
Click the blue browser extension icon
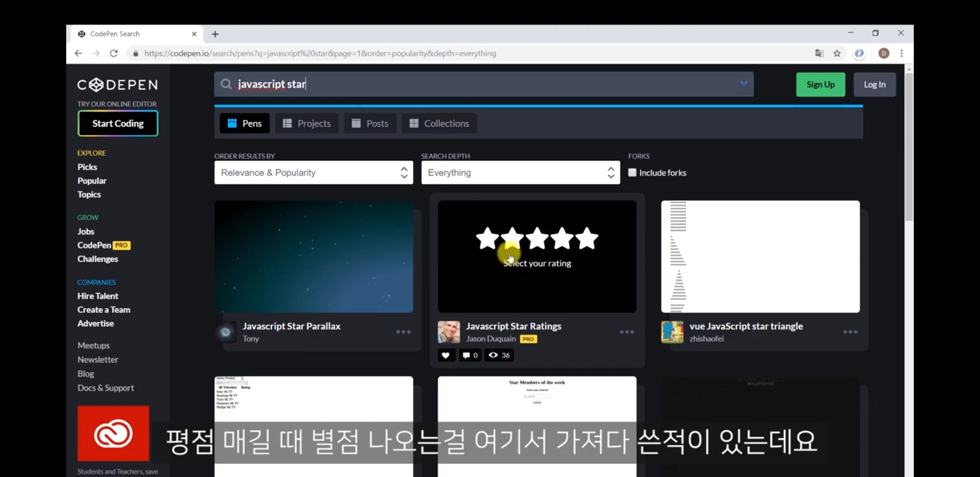[859, 53]
